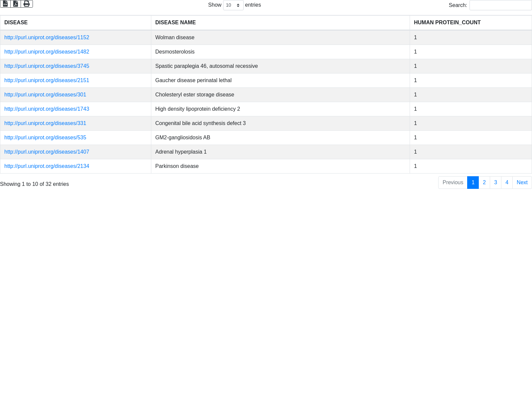532x399 pixels.
Task: Select page 4 in pagination
Action: click(x=507, y=183)
